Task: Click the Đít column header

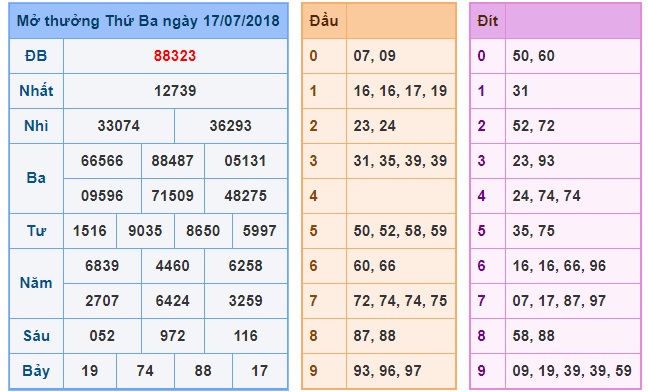Action: [488, 21]
